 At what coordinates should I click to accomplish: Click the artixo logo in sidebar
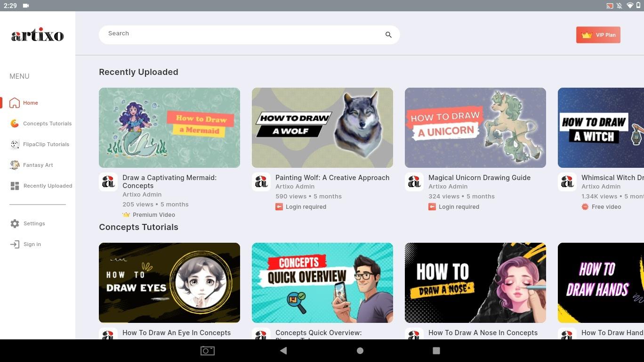(x=38, y=35)
